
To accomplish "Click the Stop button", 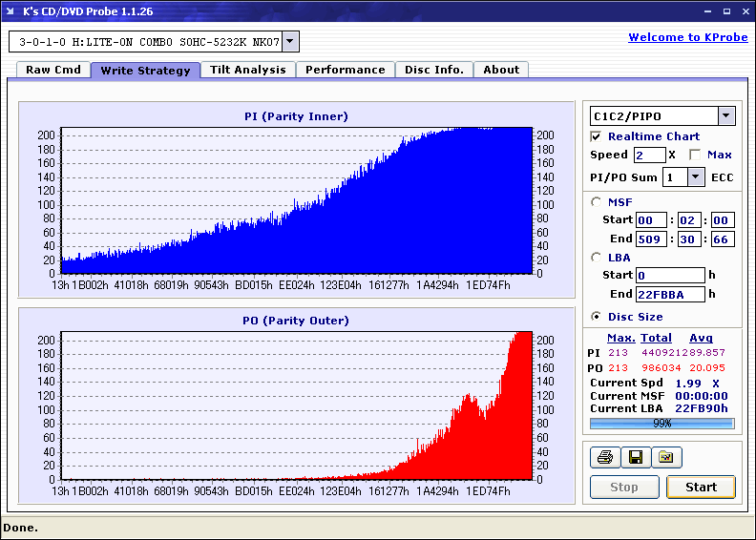I will click(x=624, y=487).
